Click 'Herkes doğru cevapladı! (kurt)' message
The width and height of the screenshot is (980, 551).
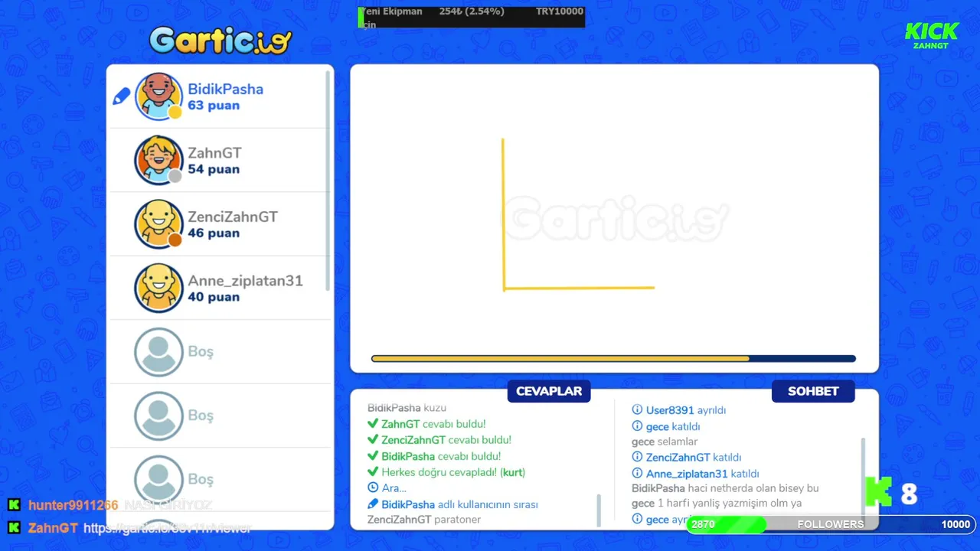point(453,472)
